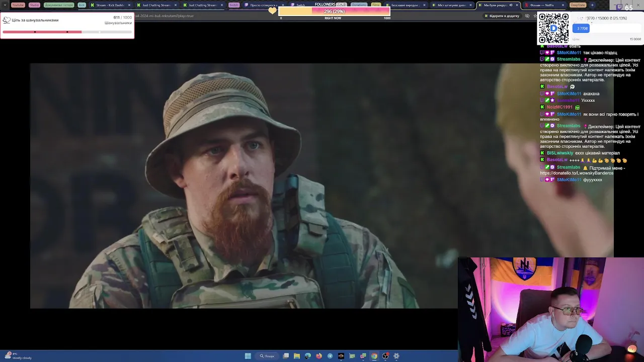Switch to the Просто спілкуюся Twitch tab
Image resolution: width=644 pixels, height=362 pixels.
click(x=264, y=5)
